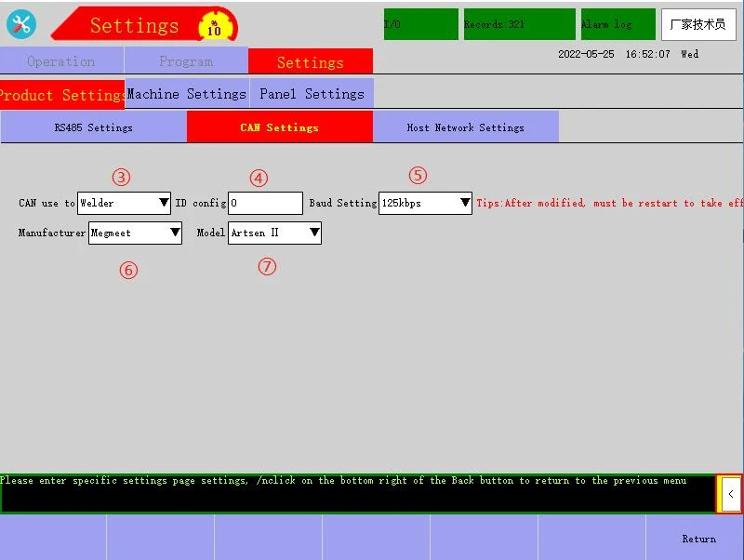This screenshot has width=744, height=560.
Task: Switch to the Operation tab
Action: [x=61, y=61]
